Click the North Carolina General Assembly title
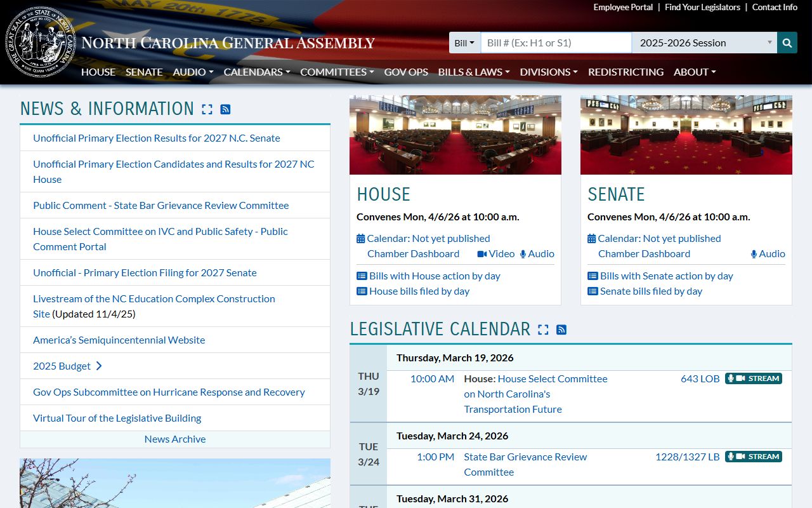The width and height of the screenshot is (812, 508). pyautogui.click(x=228, y=43)
